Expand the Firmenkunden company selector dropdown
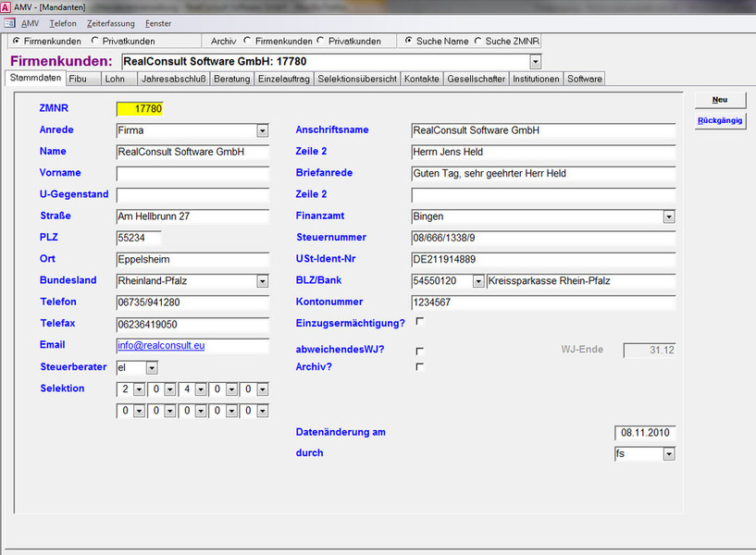 535,62
